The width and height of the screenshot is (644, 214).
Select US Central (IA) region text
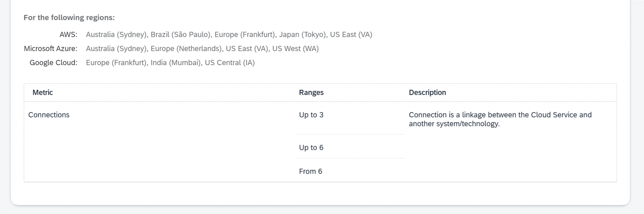coord(230,63)
